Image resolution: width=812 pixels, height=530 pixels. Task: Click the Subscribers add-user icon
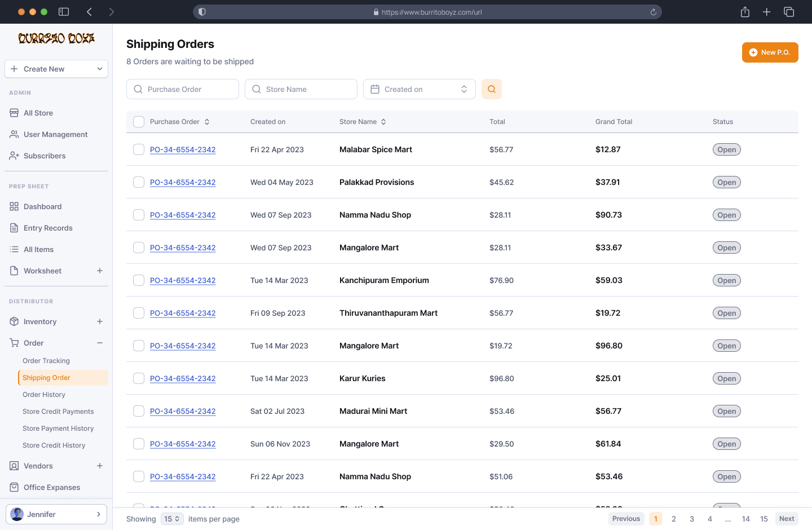[14, 156]
